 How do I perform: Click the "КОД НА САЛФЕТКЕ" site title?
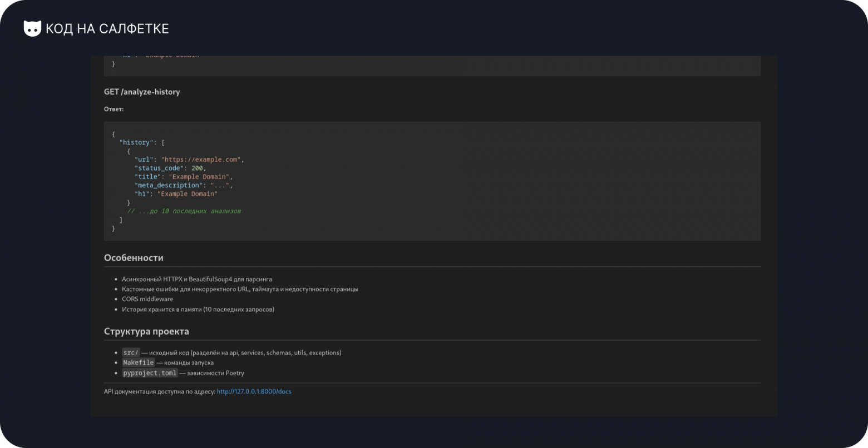[107, 29]
